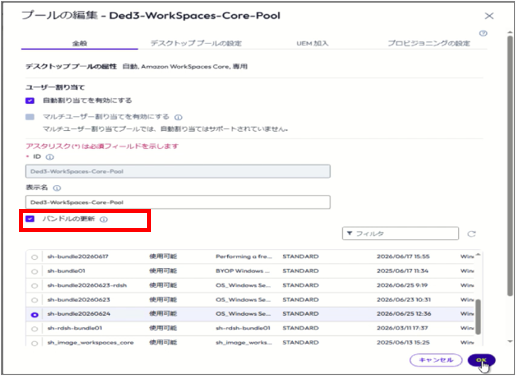Click 使用可能 status in sh-bundle20260617 row
Viewport: 517px width, 377px height.
pyautogui.click(x=163, y=256)
